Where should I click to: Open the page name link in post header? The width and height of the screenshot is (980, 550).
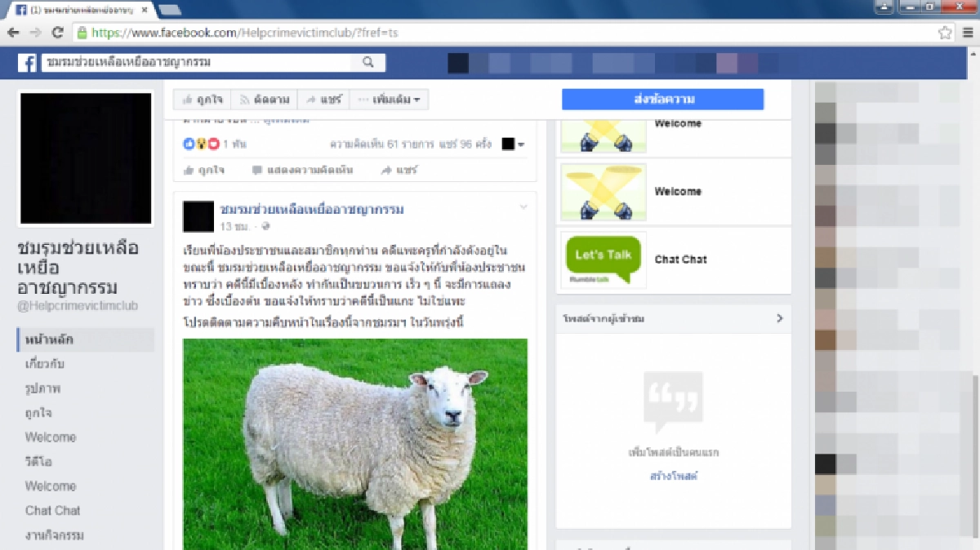coord(312,210)
